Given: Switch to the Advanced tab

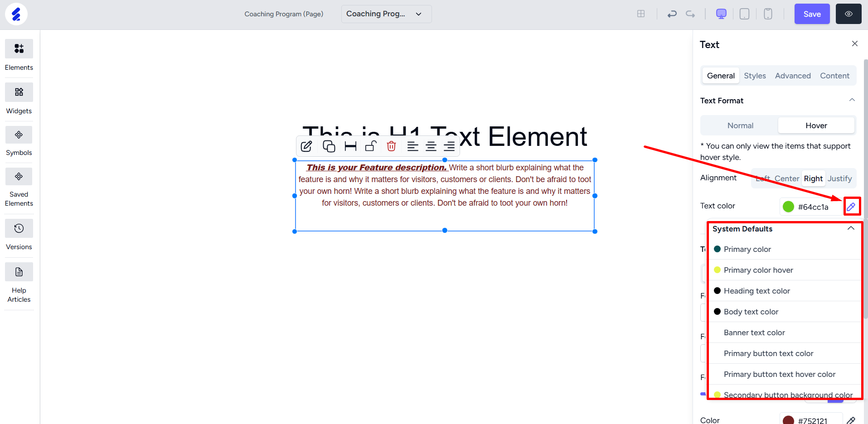Looking at the screenshot, I should pyautogui.click(x=793, y=76).
